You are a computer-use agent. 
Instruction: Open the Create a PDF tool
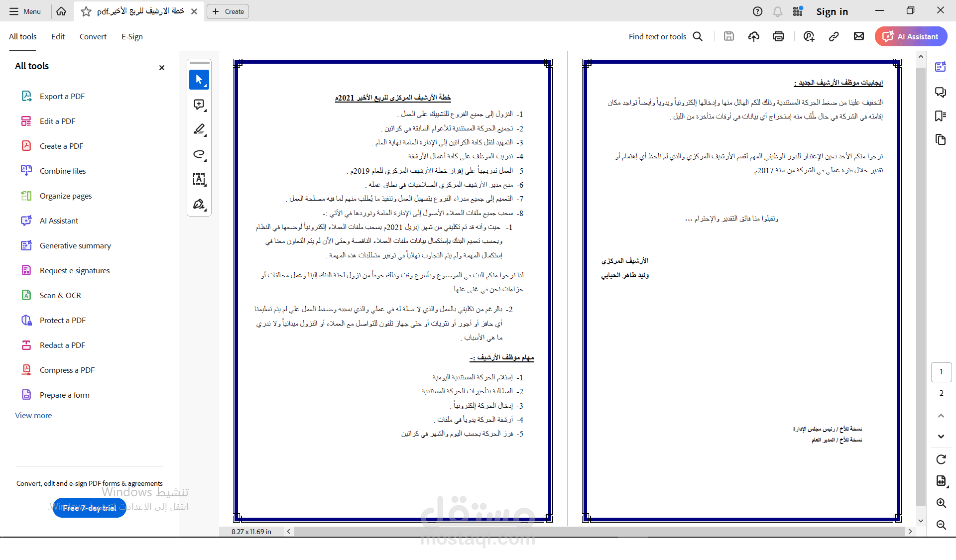(52, 146)
